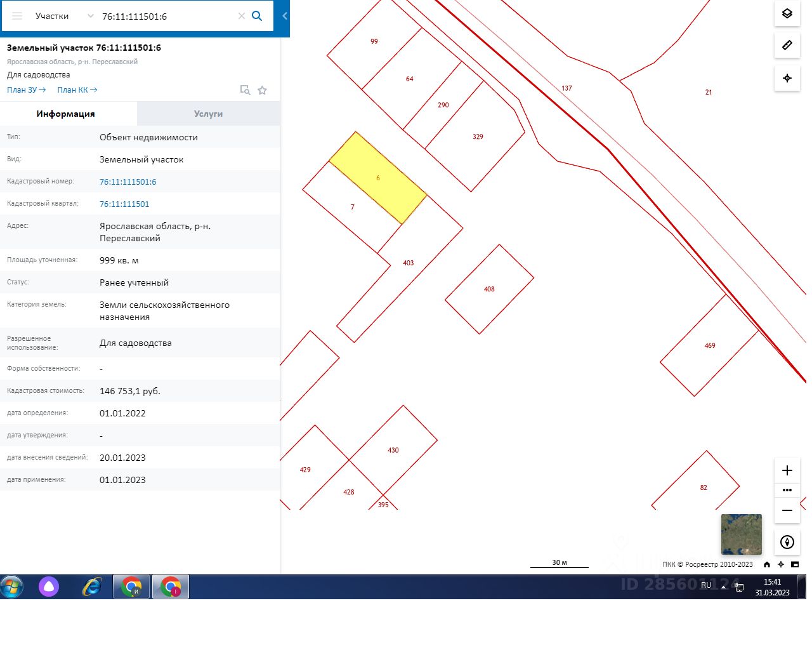This screenshot has height=650, width=812.
Task: Open cadastral number link 76:11:111501:6
Action: coord(128,182)
